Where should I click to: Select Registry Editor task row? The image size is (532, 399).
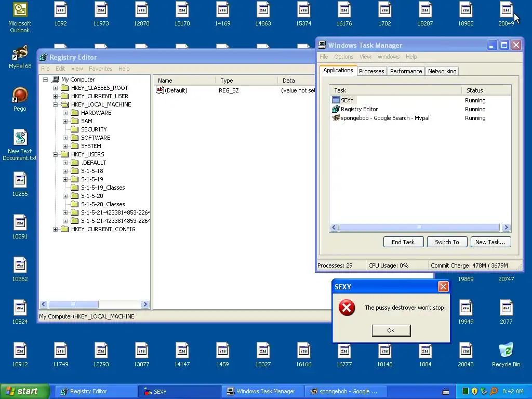point(360,109)
